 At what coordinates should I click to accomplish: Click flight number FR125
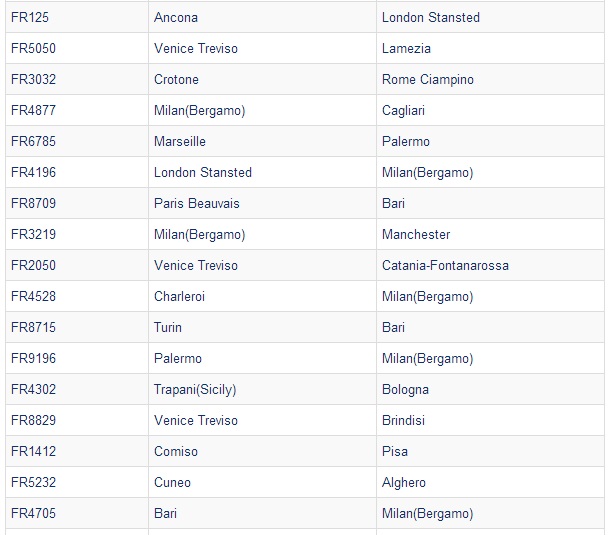30,18
